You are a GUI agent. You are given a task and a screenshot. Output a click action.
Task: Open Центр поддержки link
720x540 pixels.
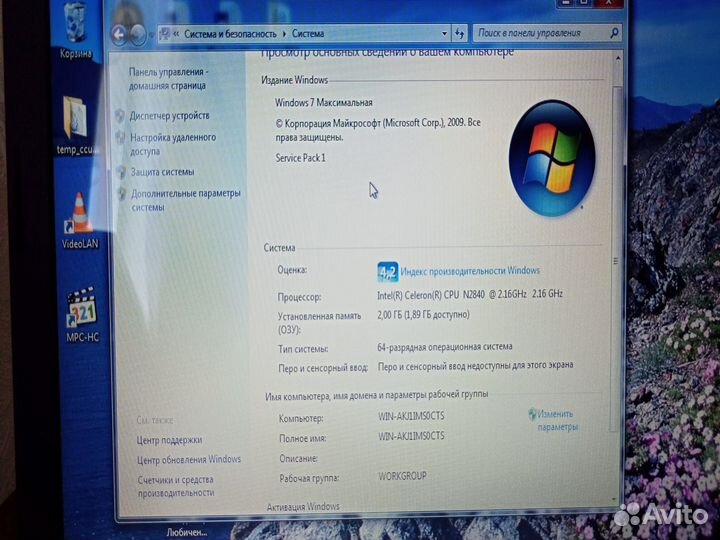169,440
